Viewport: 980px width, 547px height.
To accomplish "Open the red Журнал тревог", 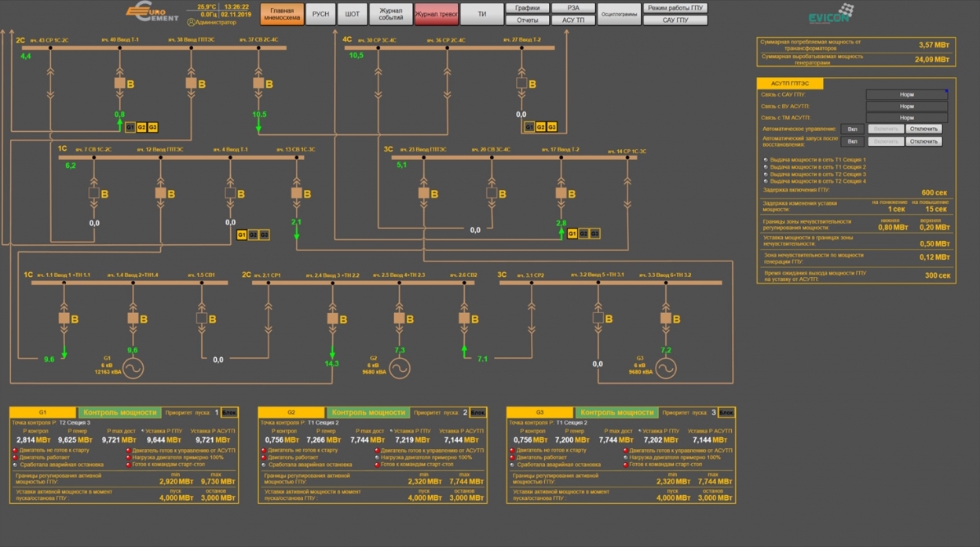I will point(436,14).
